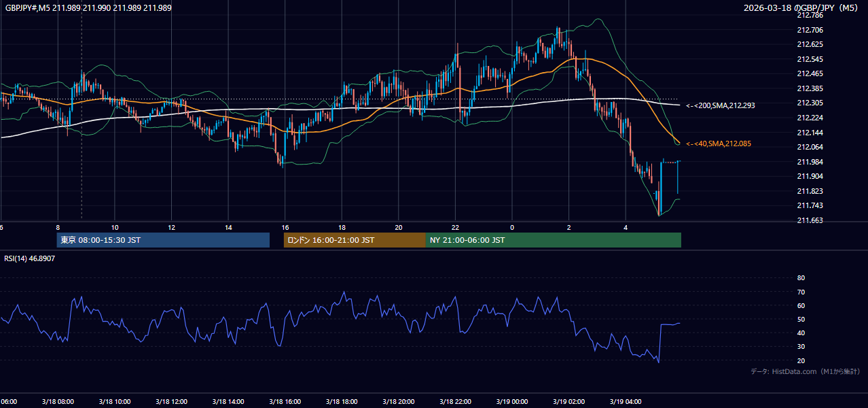This screenshot has width=868, height=408.
Task: Click price axis value 212.224
Action: (810, 118)
